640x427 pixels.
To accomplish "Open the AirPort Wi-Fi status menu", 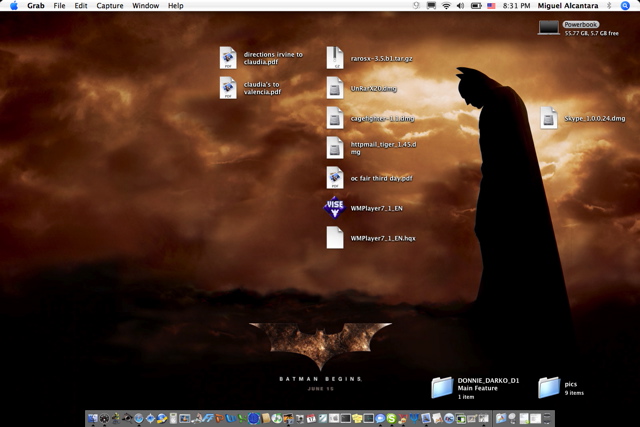I will point(445,6).
